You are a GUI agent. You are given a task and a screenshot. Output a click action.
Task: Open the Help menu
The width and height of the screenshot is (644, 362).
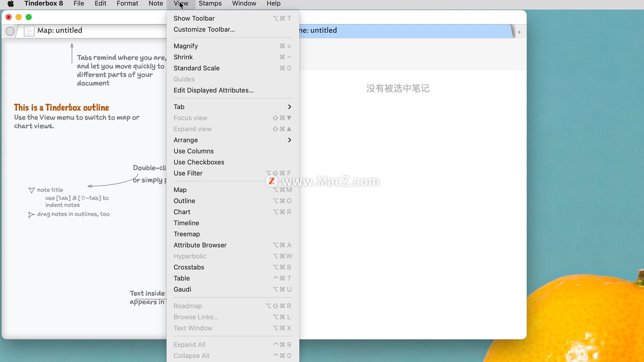[273, 4]
